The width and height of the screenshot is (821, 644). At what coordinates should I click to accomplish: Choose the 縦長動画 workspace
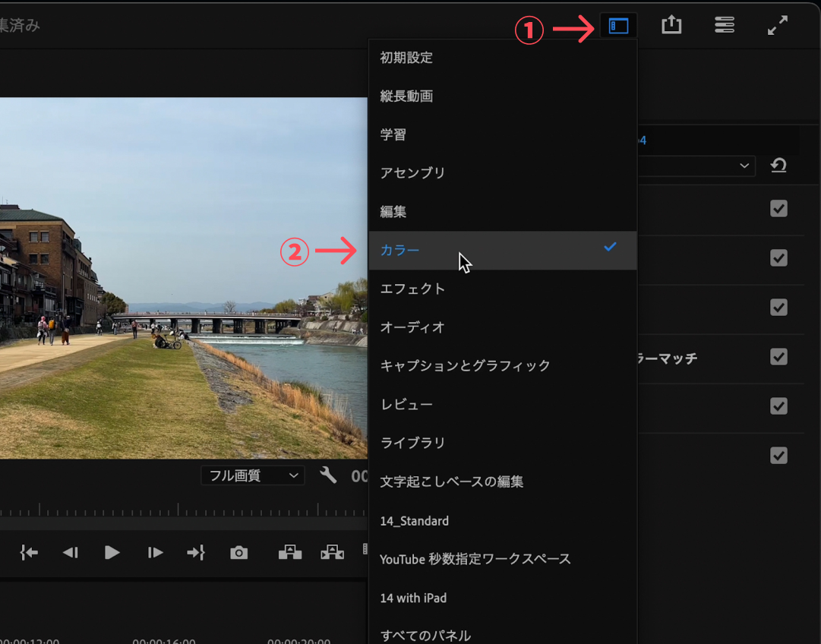coord(503,96)
